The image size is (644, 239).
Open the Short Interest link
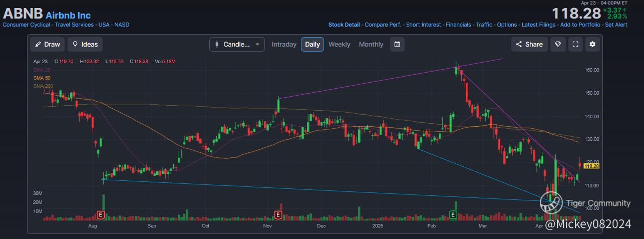point(424,25)
